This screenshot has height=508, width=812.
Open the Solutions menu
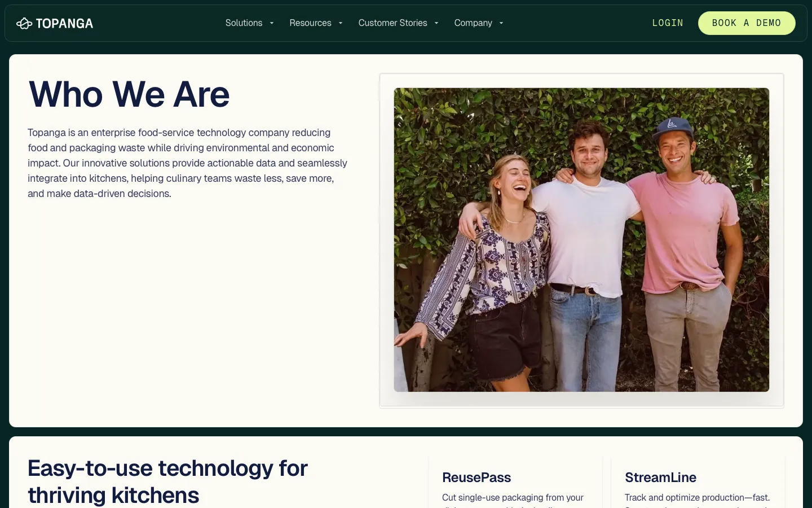click(244, 23)
